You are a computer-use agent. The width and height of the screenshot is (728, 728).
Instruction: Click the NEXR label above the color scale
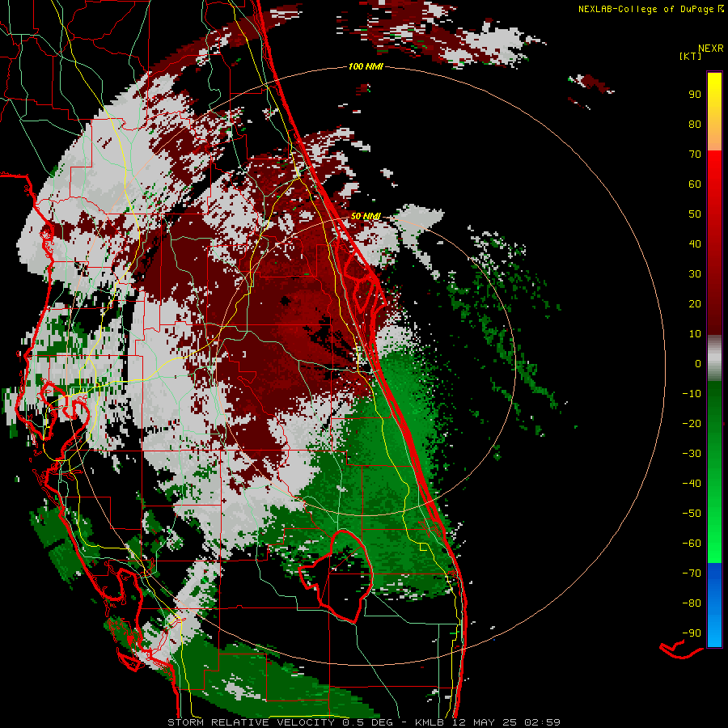(x=711, y=49)
